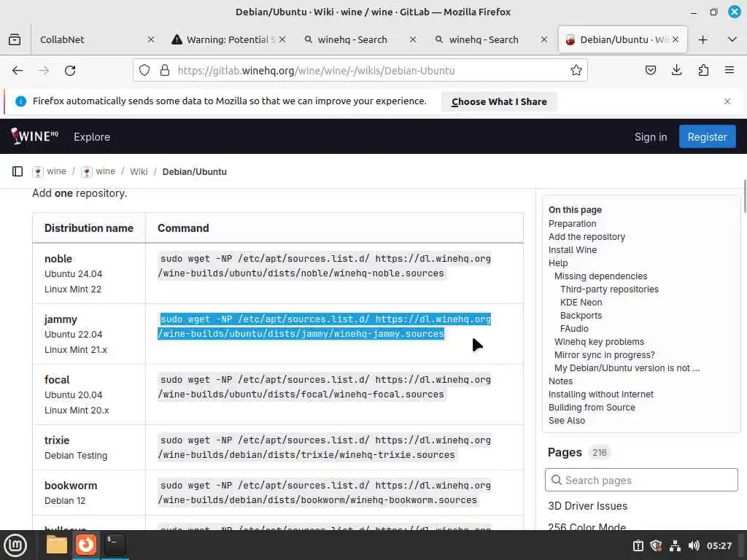Open Linux Mint start menu
This screenshot has height=560, width=747.
point(15,545)
